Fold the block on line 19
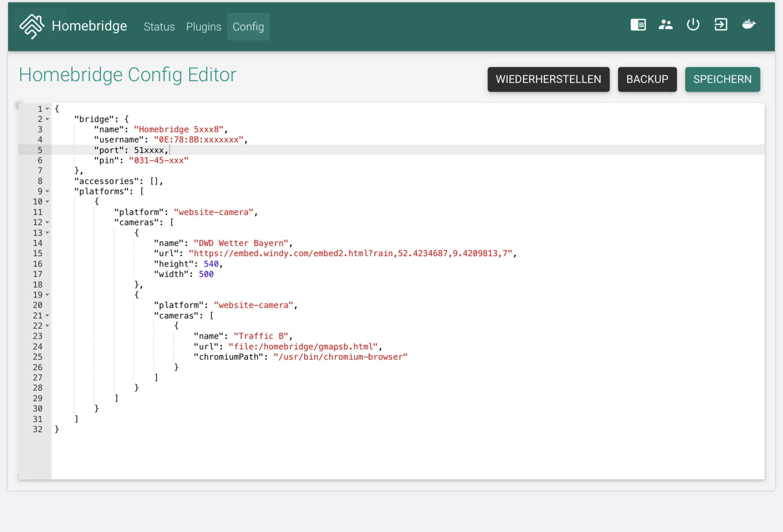 (x=48, y=295)
